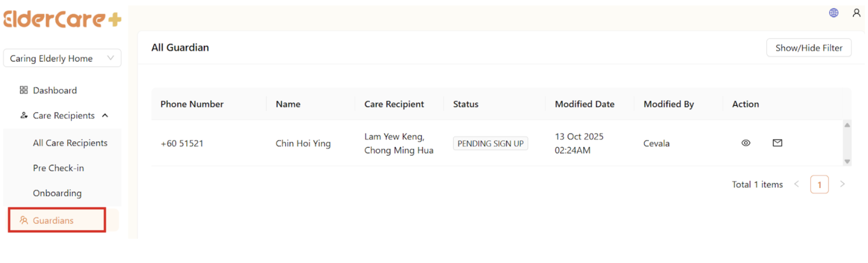Click the ElderCare+ logo
868x263 pixels.
[x=62, y=19]
